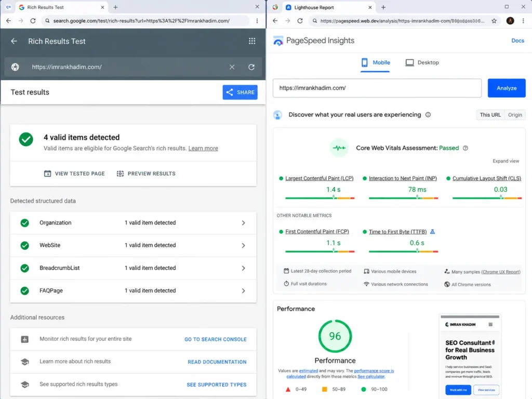Click the Search Console monitor icon

(x=25, y=339)
